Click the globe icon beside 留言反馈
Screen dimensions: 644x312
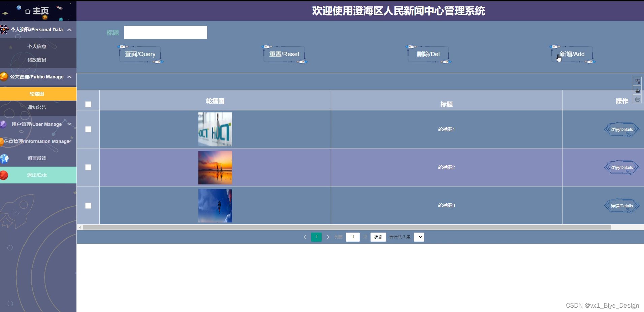4,158
